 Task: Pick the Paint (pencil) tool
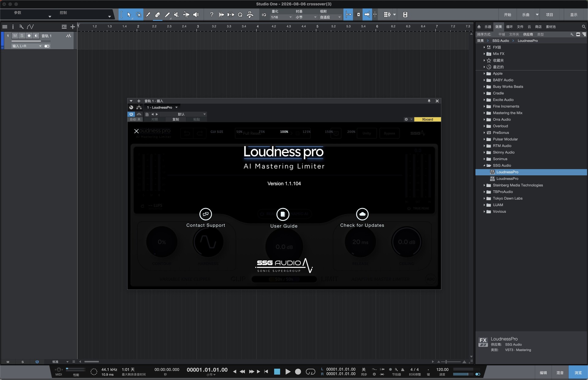click(x=167, y=14)
